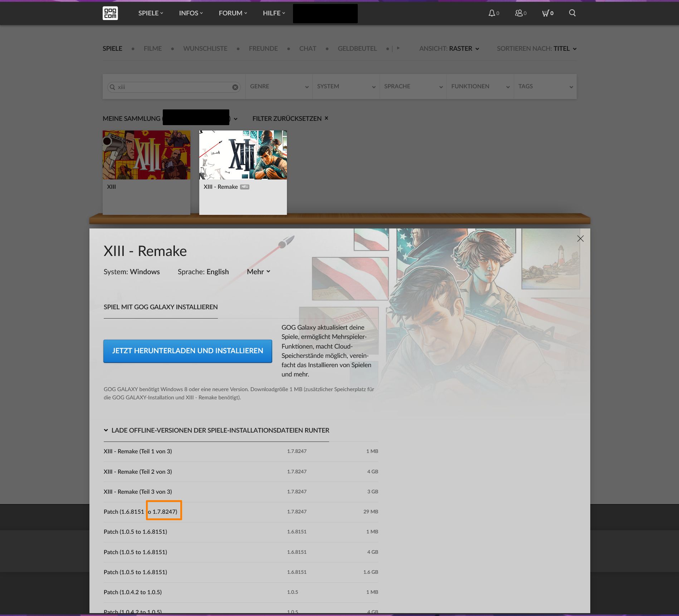Screen dimensions: 679x616
Task: Switch to the FILME tab
Action: [x=153, y=49]
